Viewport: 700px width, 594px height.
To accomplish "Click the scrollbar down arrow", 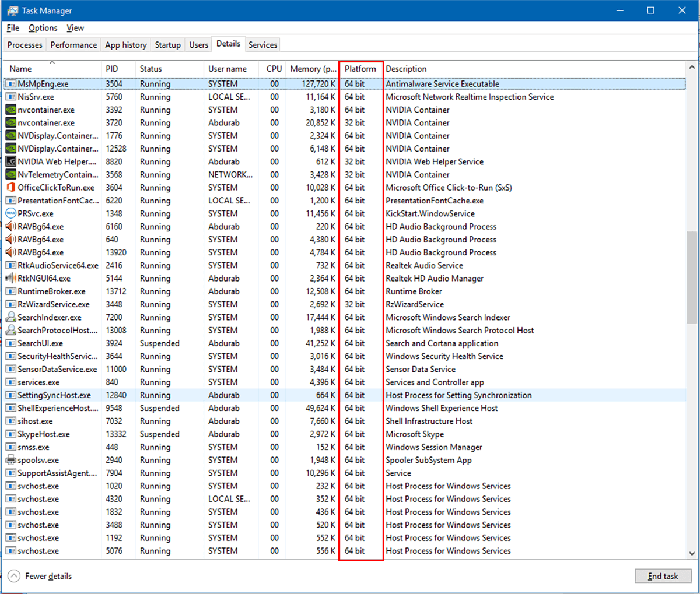I will click(692, 553).
